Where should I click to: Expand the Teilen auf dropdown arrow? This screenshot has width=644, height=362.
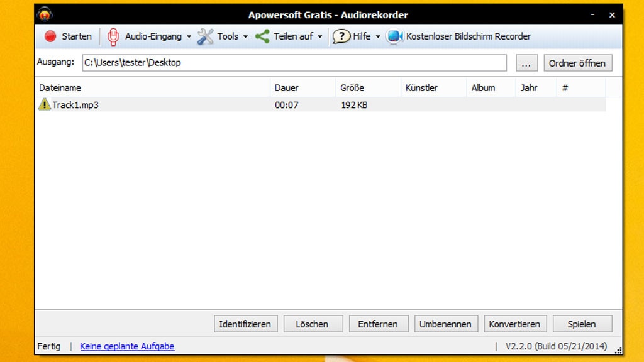[x=319, y=36]
